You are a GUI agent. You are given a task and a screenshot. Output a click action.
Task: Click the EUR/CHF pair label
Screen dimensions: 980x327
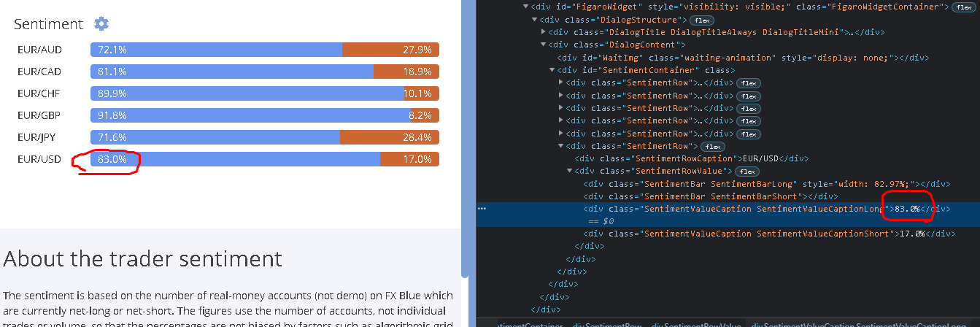(x=39, y=93)
